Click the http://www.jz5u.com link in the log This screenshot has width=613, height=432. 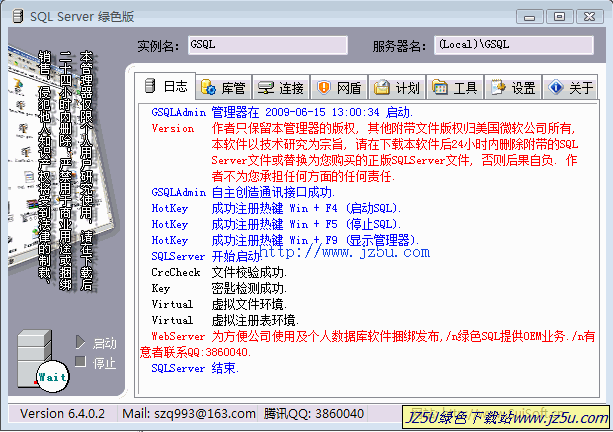[x=344, y=252]
